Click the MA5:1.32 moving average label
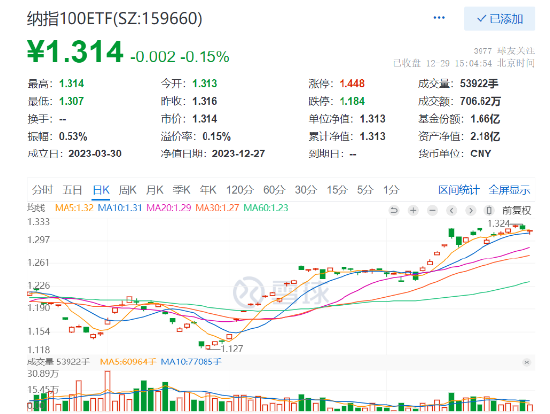This screenshot has height=414, width=550. (74, 208)
